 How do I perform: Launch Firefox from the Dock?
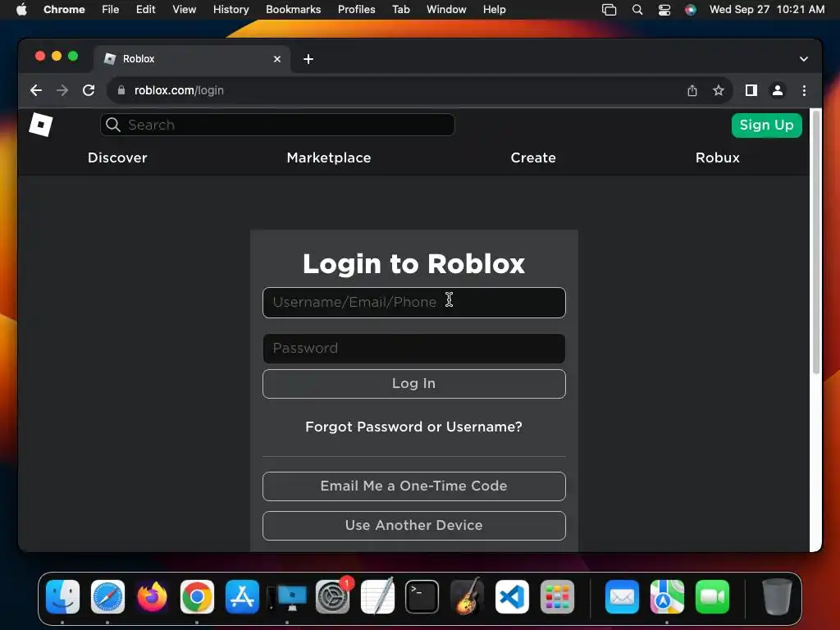click(x=152, y=597)
